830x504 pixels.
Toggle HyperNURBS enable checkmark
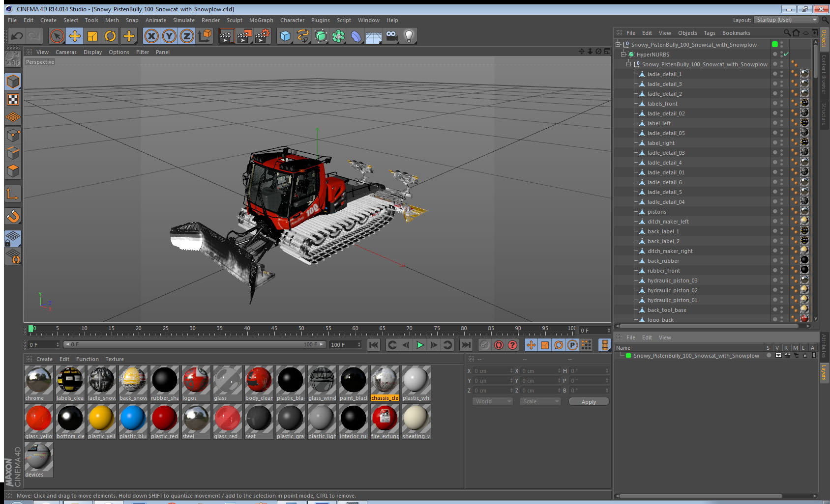(x=786, y=54)
